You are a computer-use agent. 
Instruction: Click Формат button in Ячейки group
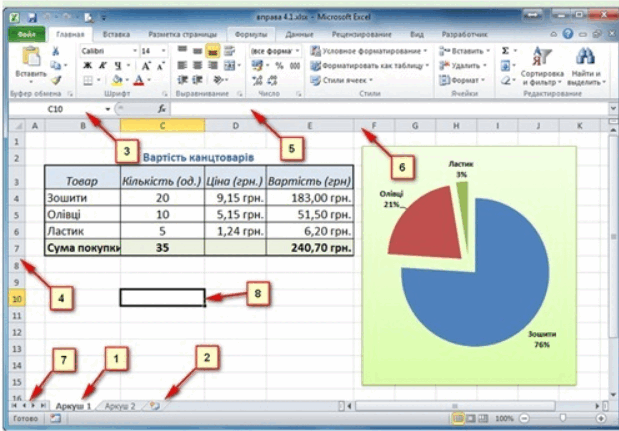[x=462, y=80]
